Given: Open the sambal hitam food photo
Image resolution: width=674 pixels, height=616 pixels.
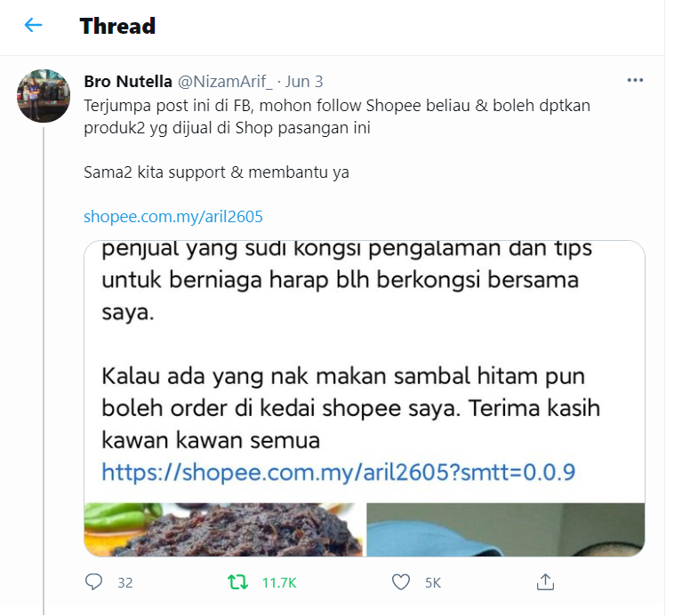Looking at the screenshot, I should (x=223, y=530).
